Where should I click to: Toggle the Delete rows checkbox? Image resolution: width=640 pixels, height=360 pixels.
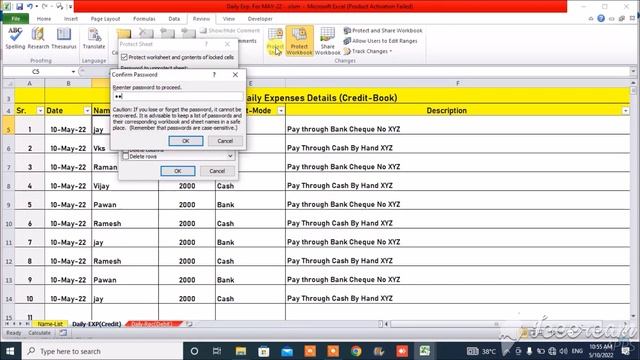tap(126, 156)
